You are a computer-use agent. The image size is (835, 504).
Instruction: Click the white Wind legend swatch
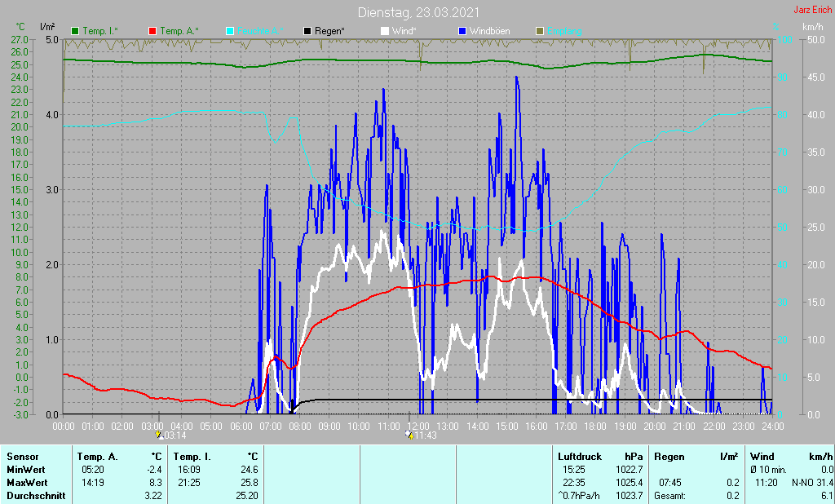click(385, 32)
